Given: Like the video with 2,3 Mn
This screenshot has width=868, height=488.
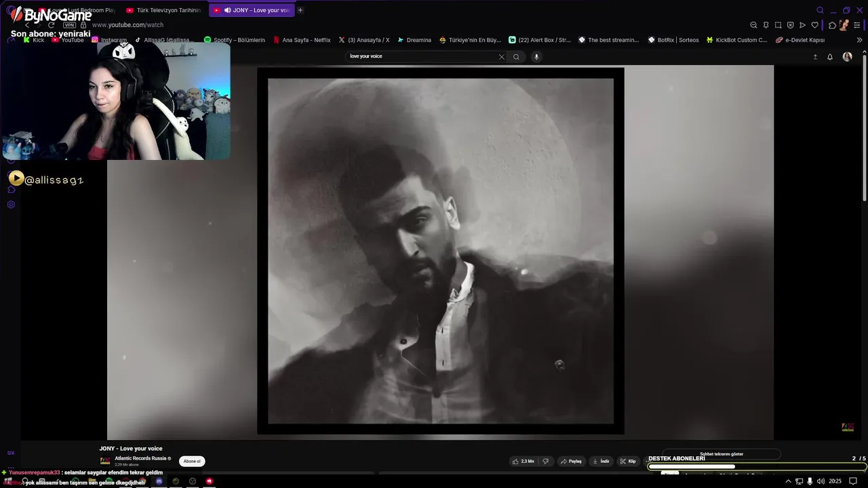Looking at the screenshot, I should click(524, 461).
